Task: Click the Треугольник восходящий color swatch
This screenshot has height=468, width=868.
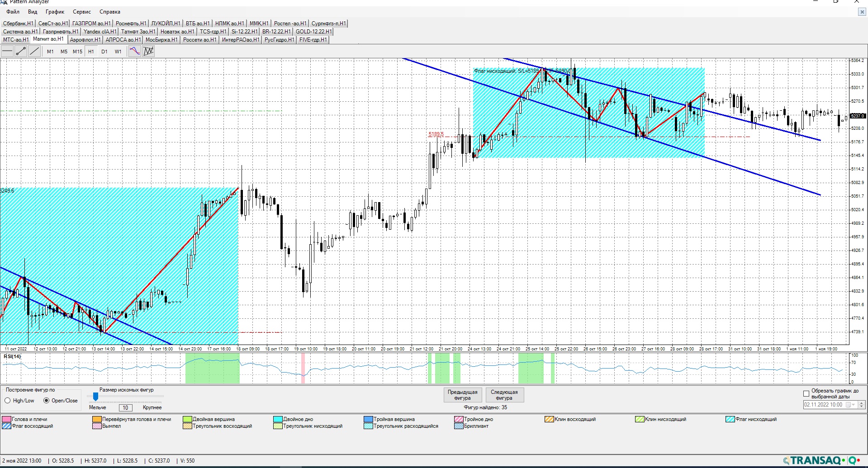Action: [x=187, y=426]
